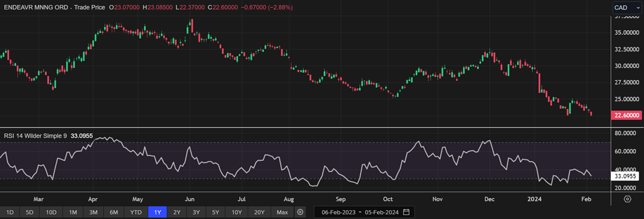Click the 30.00000 price axis label
The image size is (644, 219).
click(x=627, y=66)
